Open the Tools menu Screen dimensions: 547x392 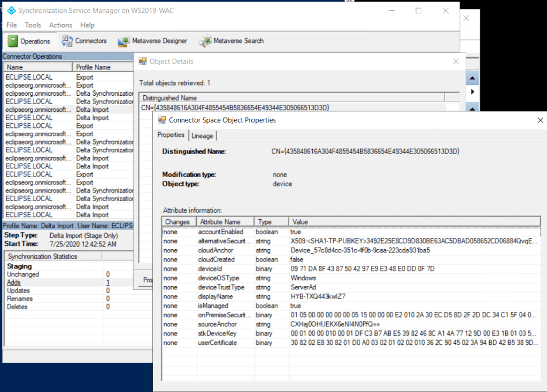tap(33, 25)
